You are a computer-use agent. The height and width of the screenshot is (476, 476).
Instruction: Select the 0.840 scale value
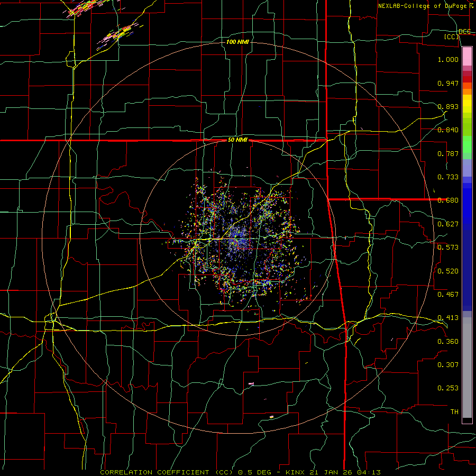[x=448, y=130]
